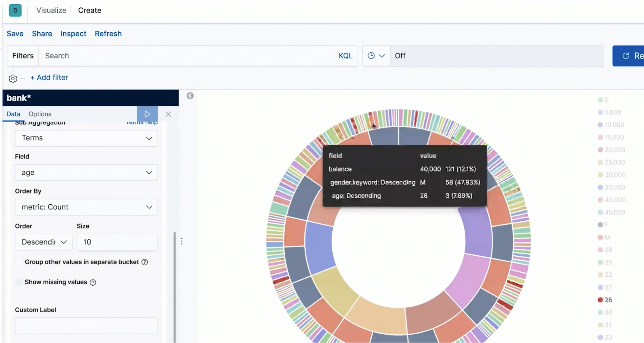The width and height of the screenshot is (644, 343).
Task: Click legend color dot for F
Action: tap(600, 225)
